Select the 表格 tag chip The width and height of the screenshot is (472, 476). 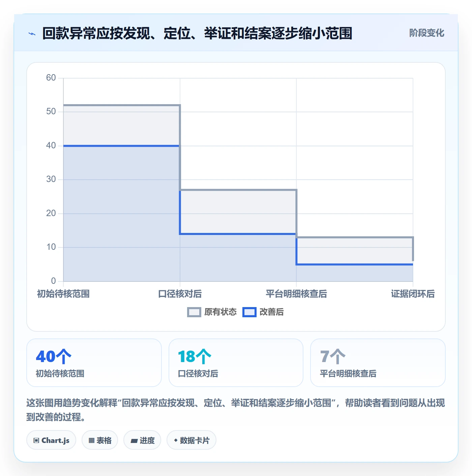click(100, 440)
